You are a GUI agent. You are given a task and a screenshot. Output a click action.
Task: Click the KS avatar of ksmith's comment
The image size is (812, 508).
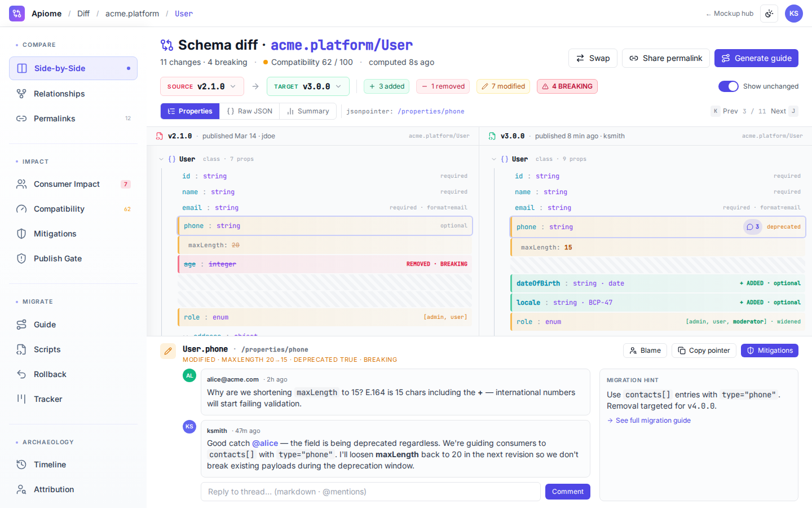click(x=189, y=427)
